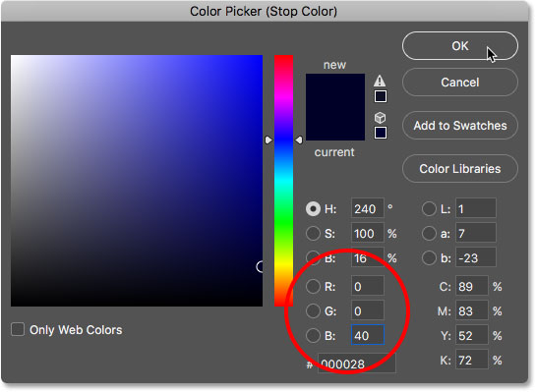Screen dimensions: 536x392
Task: Select the L lightness radio button
Action: pos(429,209)
